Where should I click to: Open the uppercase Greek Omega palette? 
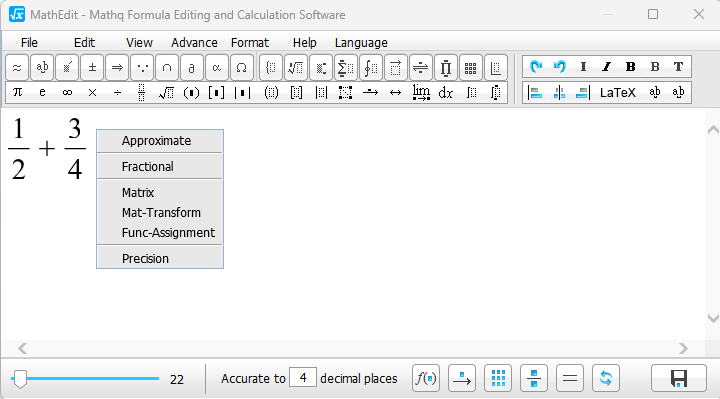pos(242,68)
